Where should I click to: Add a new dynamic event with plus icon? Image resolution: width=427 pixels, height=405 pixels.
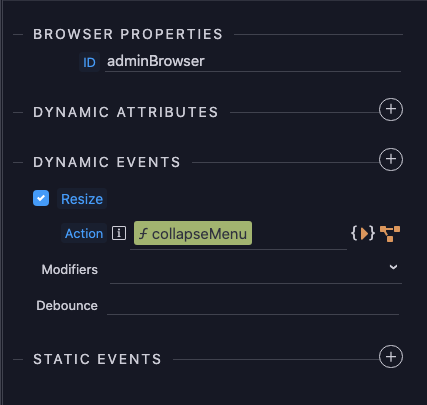click(x=391, y=159)
